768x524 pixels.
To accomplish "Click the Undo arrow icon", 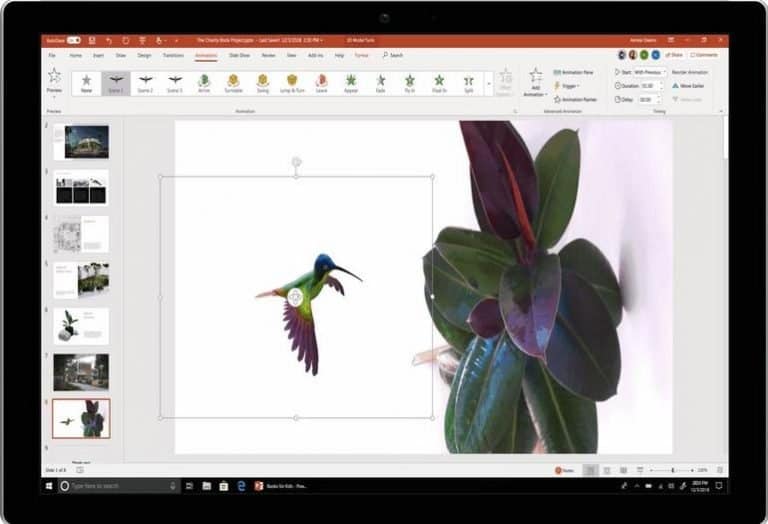I will pos(109,40).
